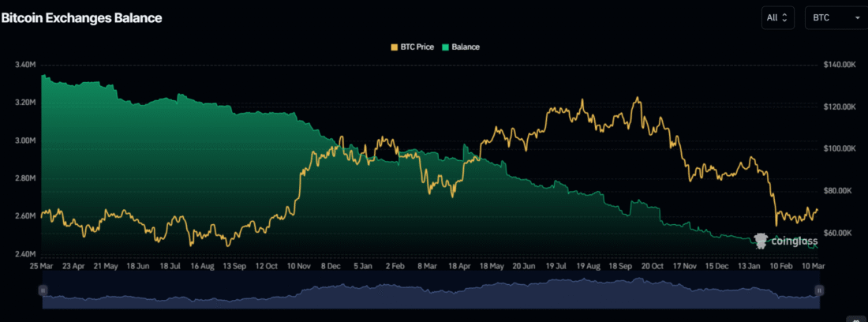Toggle the Balance series label
Image resolution: width=868 pixels, height=322 pixels.
(x=466, y=47)
